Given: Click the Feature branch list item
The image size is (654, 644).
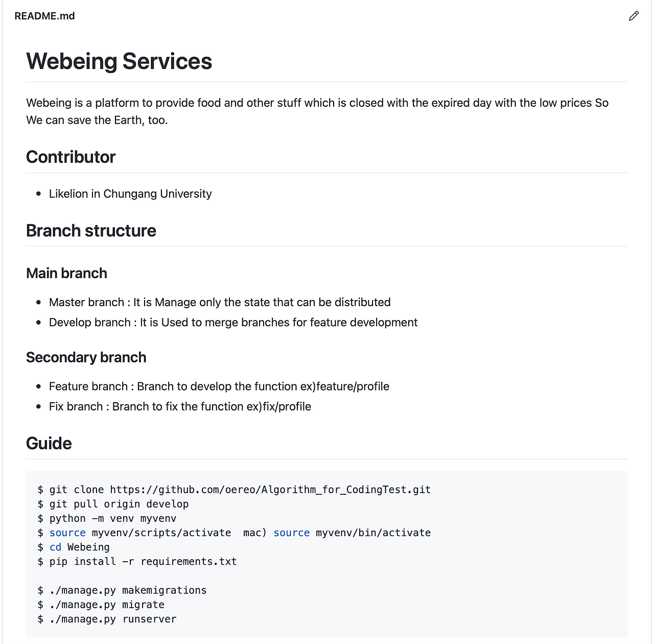Looking at the screenshot, I should tap(219, 386).
